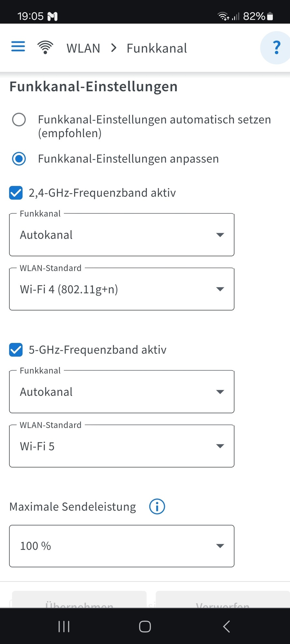
Task: Uncheck 2,4-GHz-Frequenzband aktiv
Action: pos(16,193)
